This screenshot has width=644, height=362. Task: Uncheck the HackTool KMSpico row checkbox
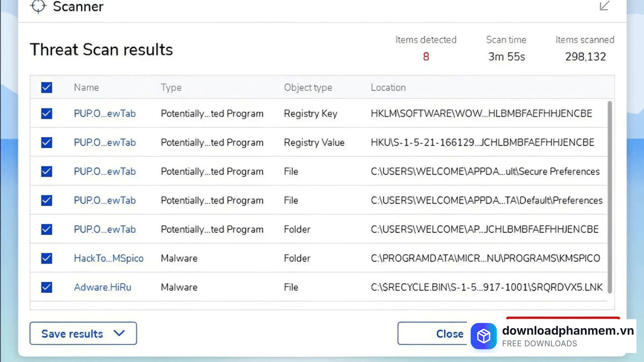coord(47,258)
